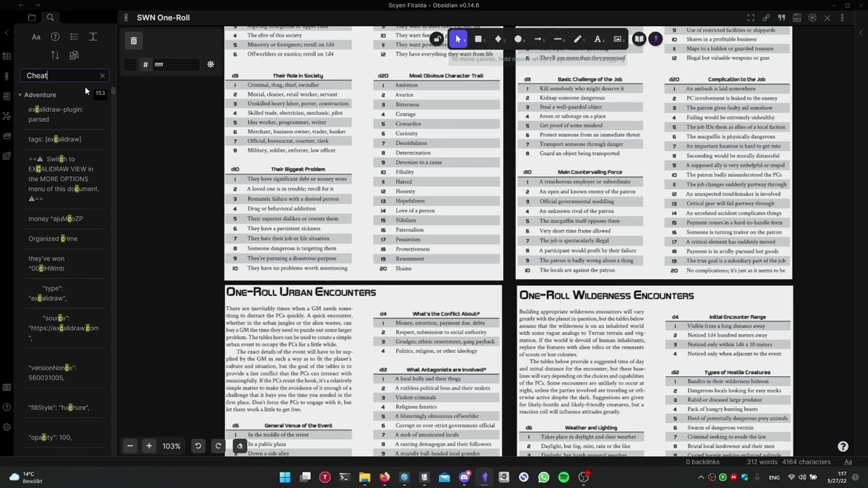Open the '"opacity": 100,' search match
The image size is (868, 488).
coord(50,437)
